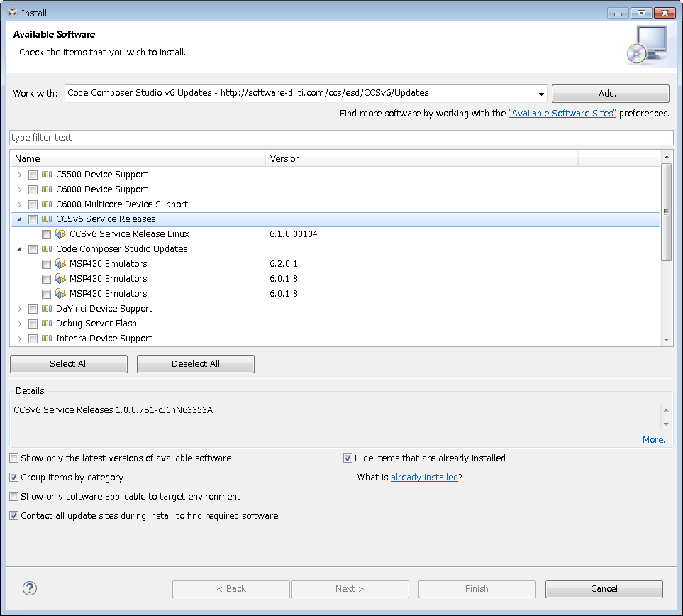Click the Deselect All button

tap(196, 364)
